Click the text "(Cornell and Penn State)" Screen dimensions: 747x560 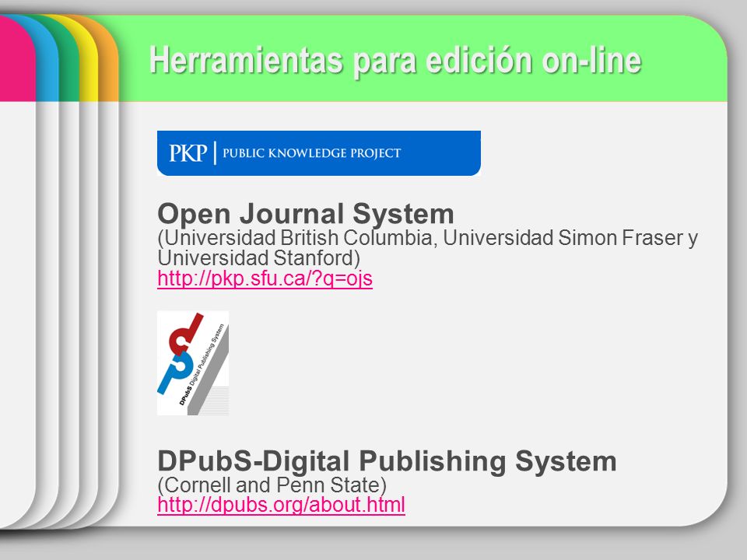[272, 485]
